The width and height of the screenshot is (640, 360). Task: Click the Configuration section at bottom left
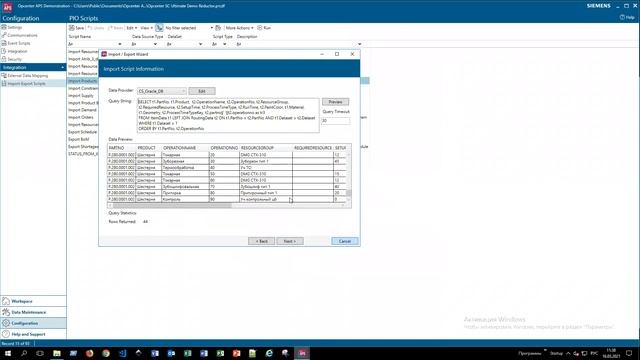tap(33, 323)
